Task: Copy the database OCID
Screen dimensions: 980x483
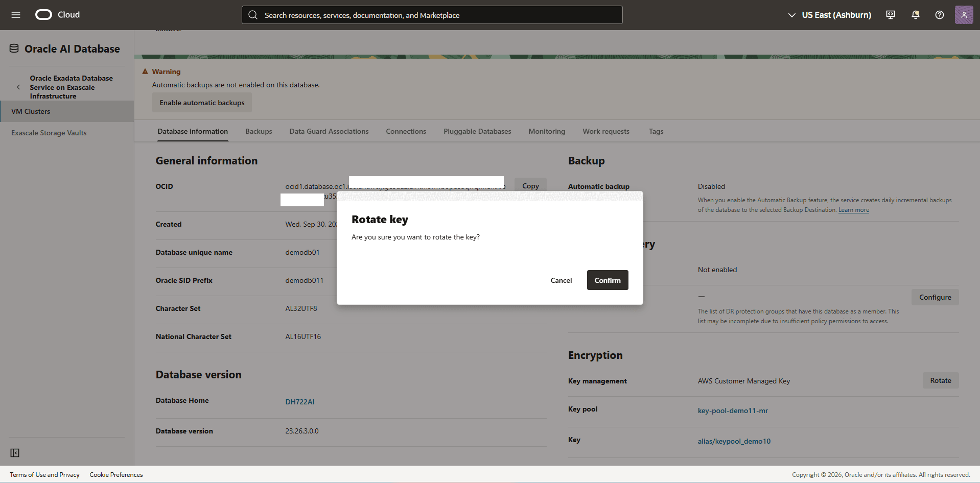Action: click(530, 186)
